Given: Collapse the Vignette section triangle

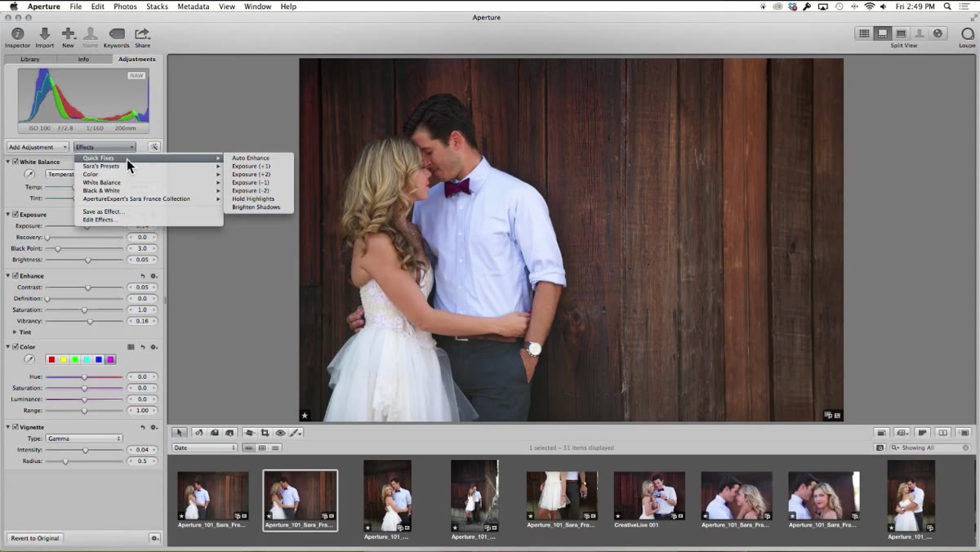Looking at the screenshot, I should pyautogui.click(x=8, y=427).
